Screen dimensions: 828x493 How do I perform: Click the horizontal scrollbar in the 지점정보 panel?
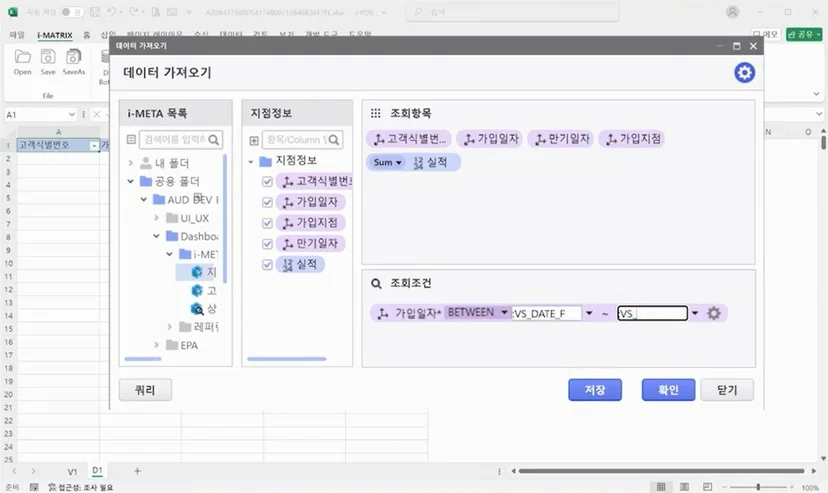tap(287, 359)
